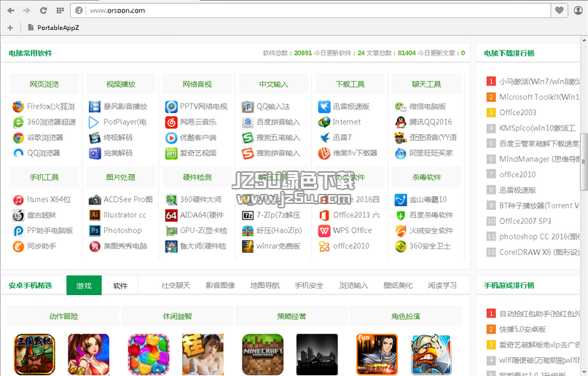Click the WPS Office icon
588x376 pixels.
click(x=324, y=230)
